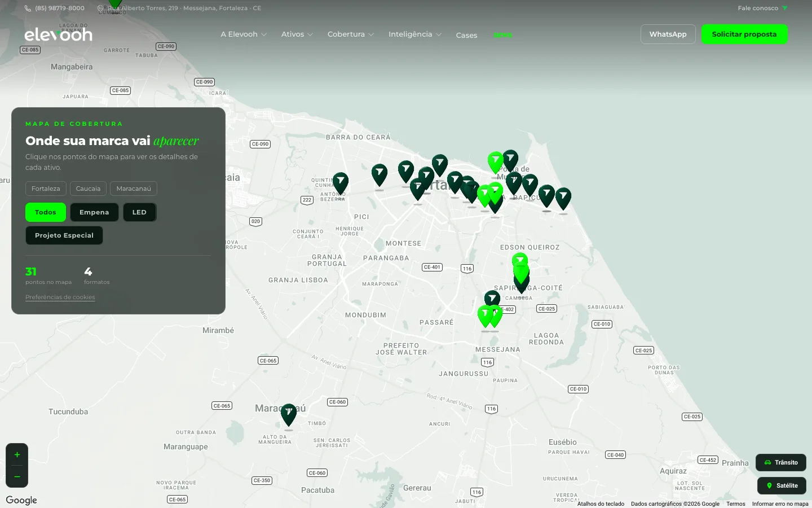Toggle the LED format filter
Image resolution: width=812 pixels, height=508 pixels.
tap(139, 212)
